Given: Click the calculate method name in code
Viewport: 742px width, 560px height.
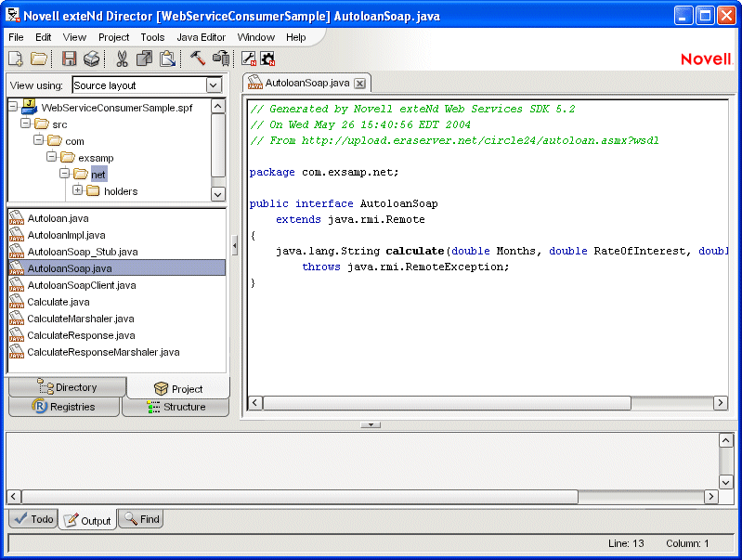Looking at the screenshot, I should (414, 251).
